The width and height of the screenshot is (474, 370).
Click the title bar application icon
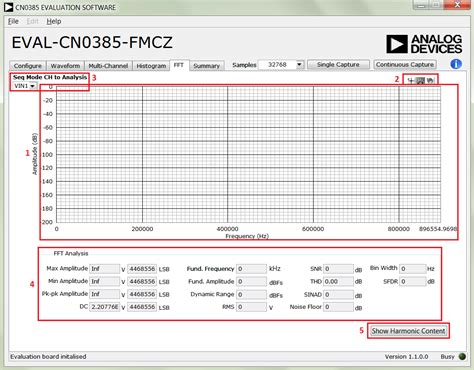point(8,7)
